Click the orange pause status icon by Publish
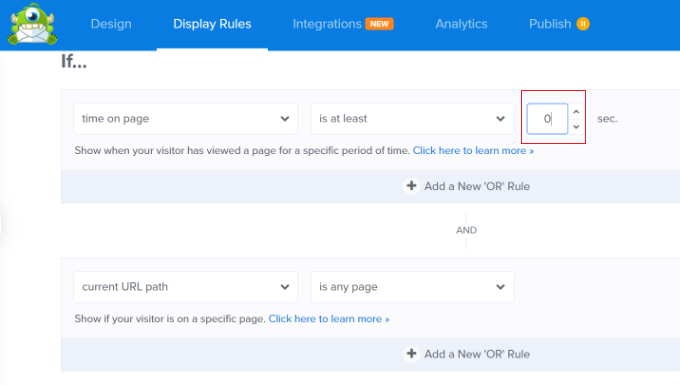Screen dimensions: 680x385 583,24
